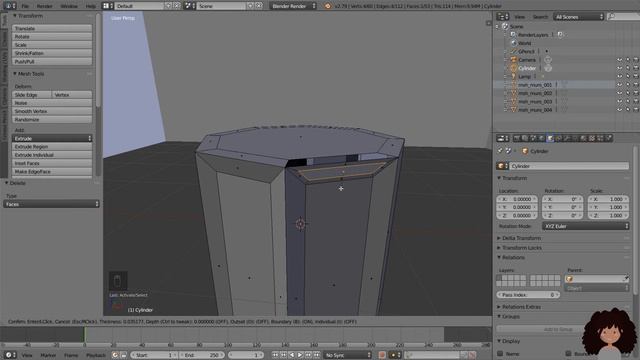Viewport: 640px width, 360px height.
Task: Jump to the timeline start frame
Action: (275, 355)
